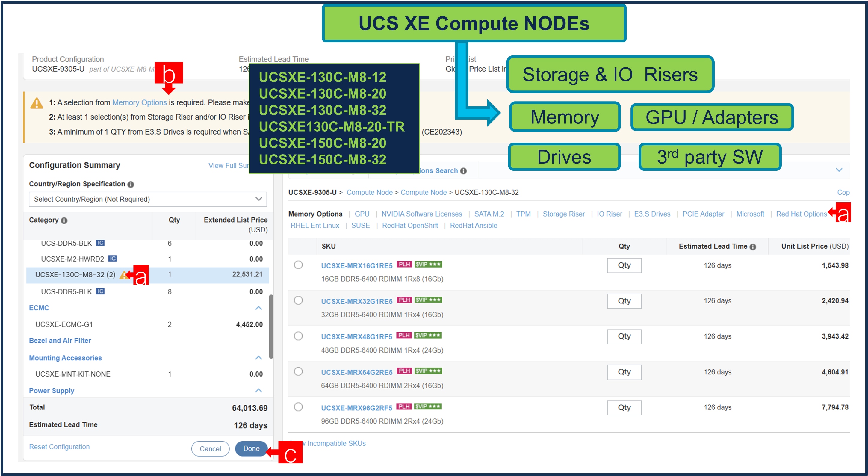868x476 pixels.
Task: Open SKU link UCSXE-MRX16G1RE5
Action: [356, 266]
